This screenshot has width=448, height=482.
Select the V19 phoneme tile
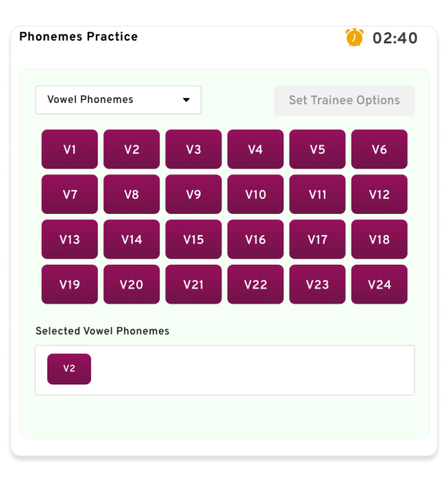pyautogui.click(x=70, y=284)
